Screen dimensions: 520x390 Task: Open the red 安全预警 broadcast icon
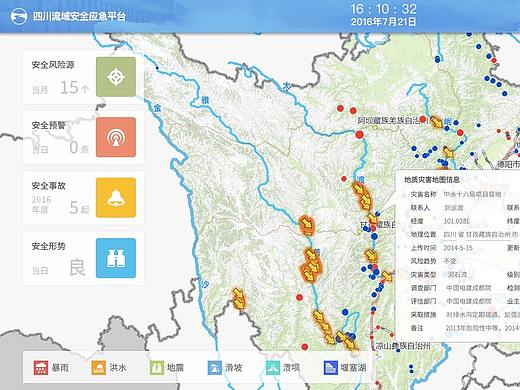[x=116, y=137]
